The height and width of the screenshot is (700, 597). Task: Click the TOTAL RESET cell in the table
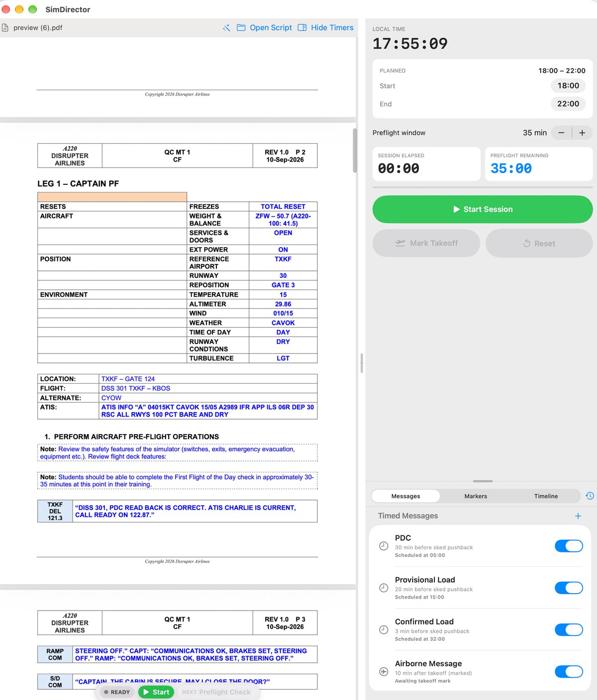(283, 206)
